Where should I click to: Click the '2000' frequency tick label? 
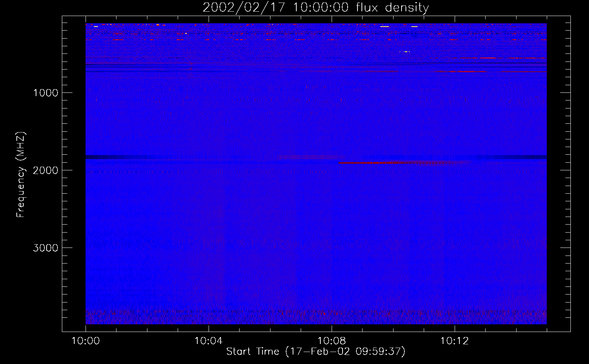click(x=46, y=170)
